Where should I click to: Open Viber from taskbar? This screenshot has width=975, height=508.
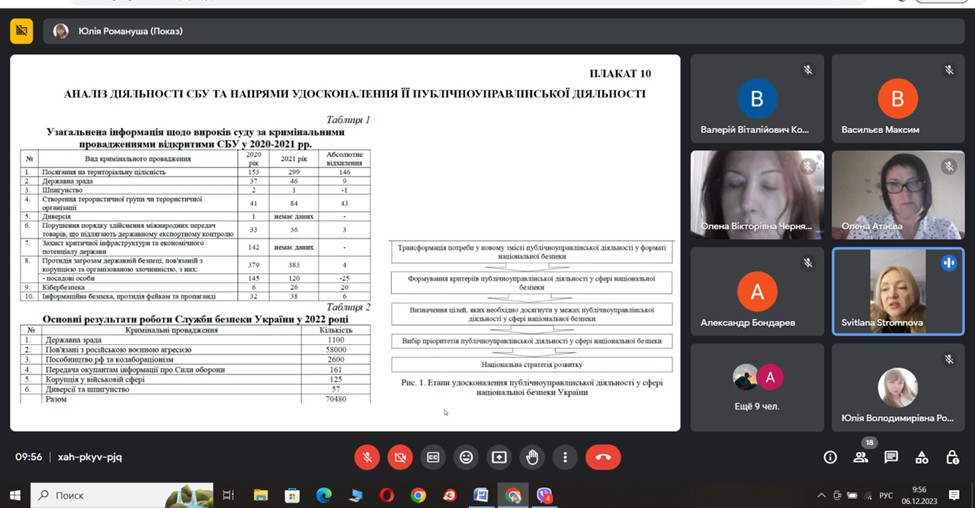click(545, 496)
